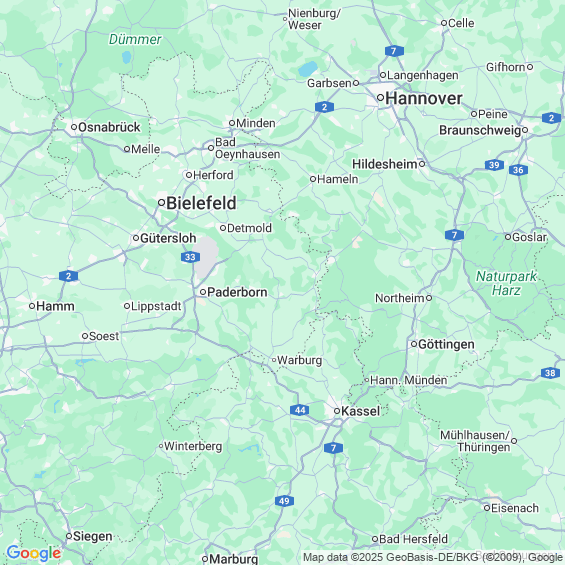Click the A49 highway shield
This screenshot has width=565, height=565.
pyautogui.click(x=284, y=501)
